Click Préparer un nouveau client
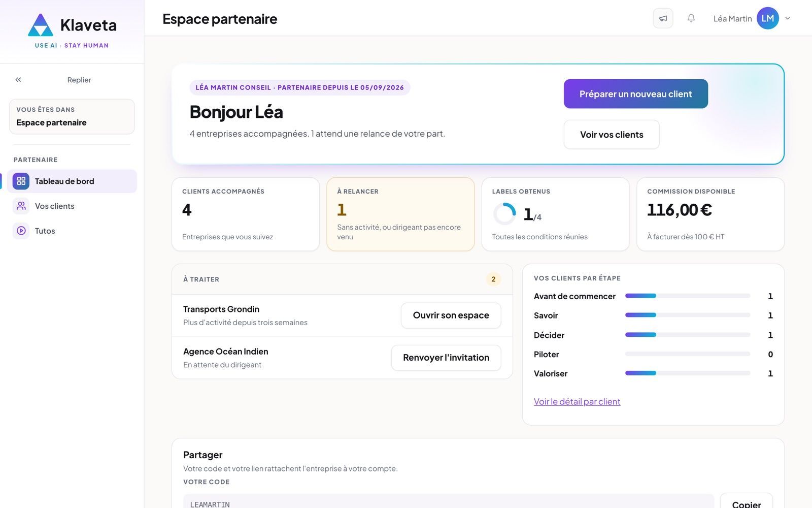The height and width of the screenshot is (508, 812). click(x=635, y=94)
